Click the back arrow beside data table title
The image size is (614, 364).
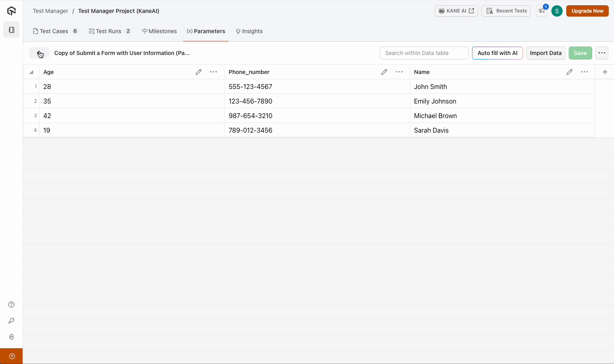coord(39,53)
